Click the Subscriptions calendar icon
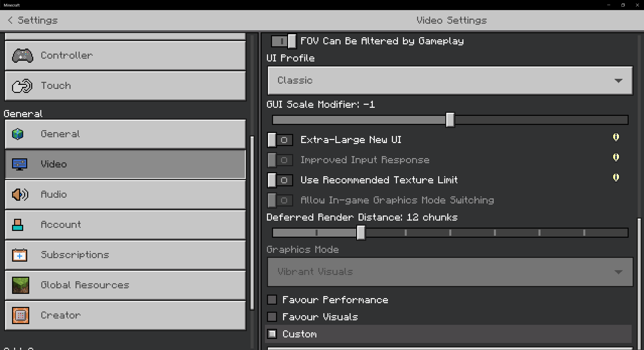Image resolution: width=644 pixels, height=350 pixels. (x=20, y=255)
